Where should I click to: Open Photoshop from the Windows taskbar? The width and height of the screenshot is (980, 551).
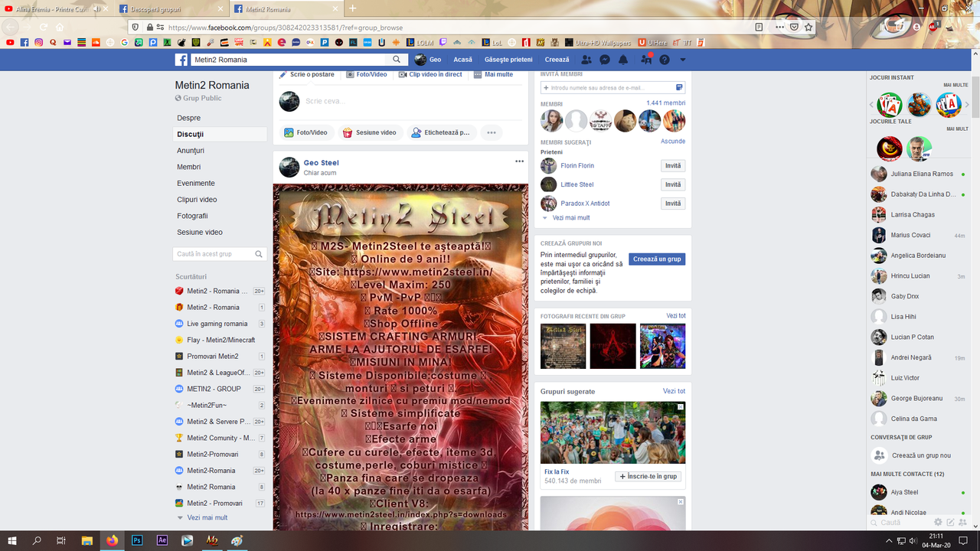point(137,540)
